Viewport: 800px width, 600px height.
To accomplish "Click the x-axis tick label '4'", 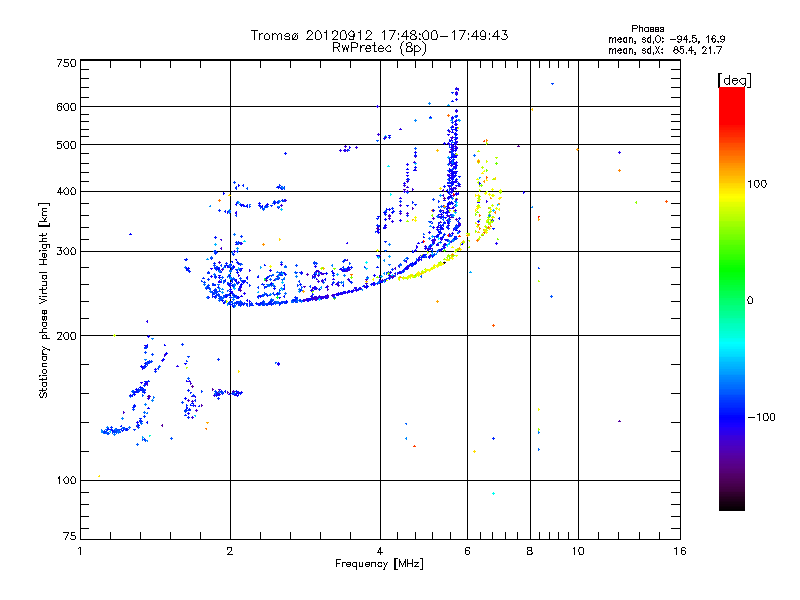I will pos(380,551).
